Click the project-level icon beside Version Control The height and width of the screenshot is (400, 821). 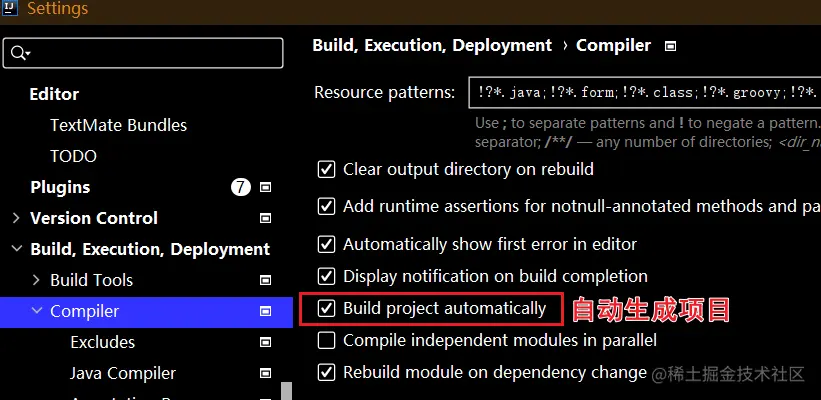[x=266, y=218]
